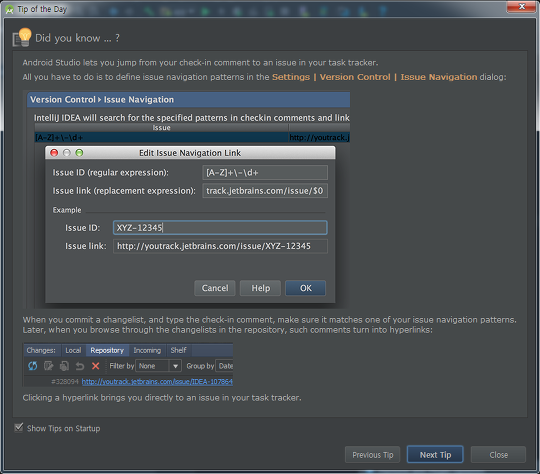
Task: Click the orange Version Control text
Action: [355, 77]
